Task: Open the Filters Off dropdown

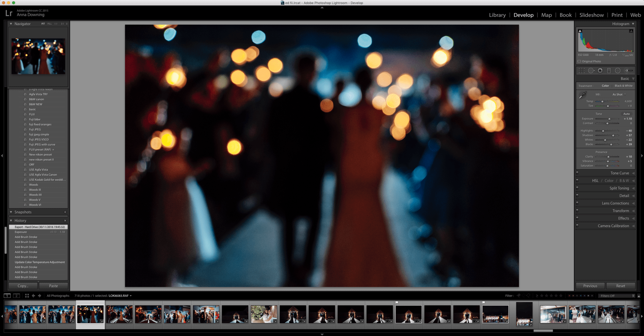Action: coord(616,296)
